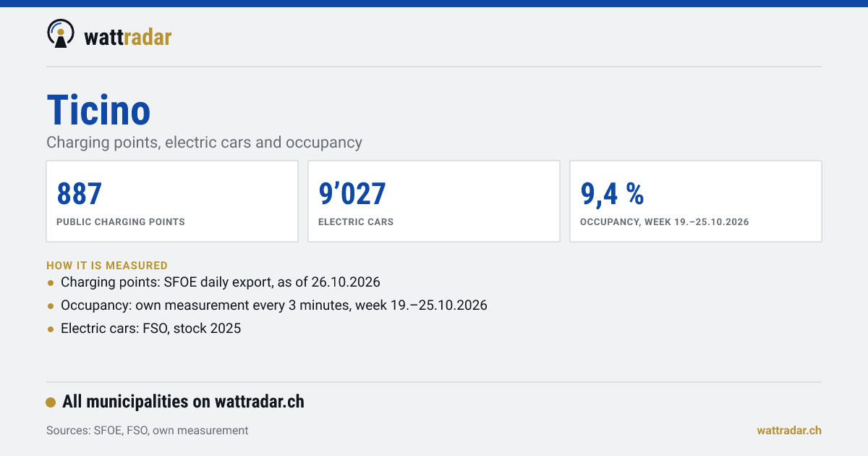Image resolution: width=868 pixels, height=456 pixels.
Task: Click the gold bullet beside 'All municipalities'
Action: (x=51, y=402)
